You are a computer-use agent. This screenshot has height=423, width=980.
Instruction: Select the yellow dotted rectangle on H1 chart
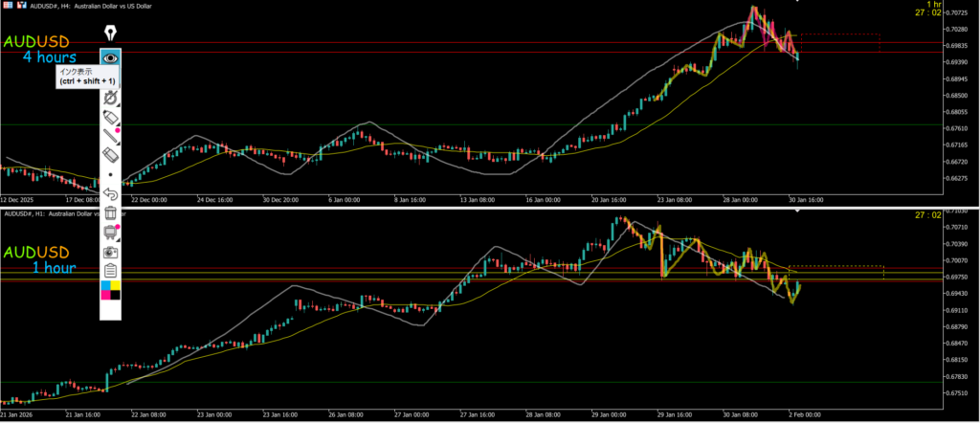coord(835,267)
